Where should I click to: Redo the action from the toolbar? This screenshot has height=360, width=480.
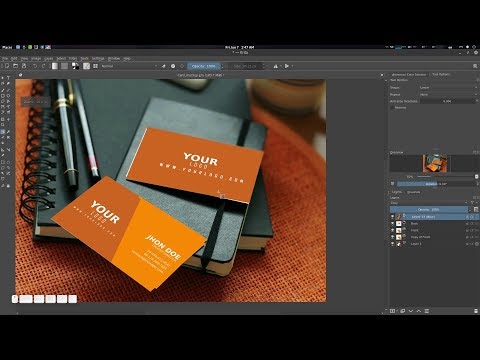pyautogui.click(x=43, y=66)
